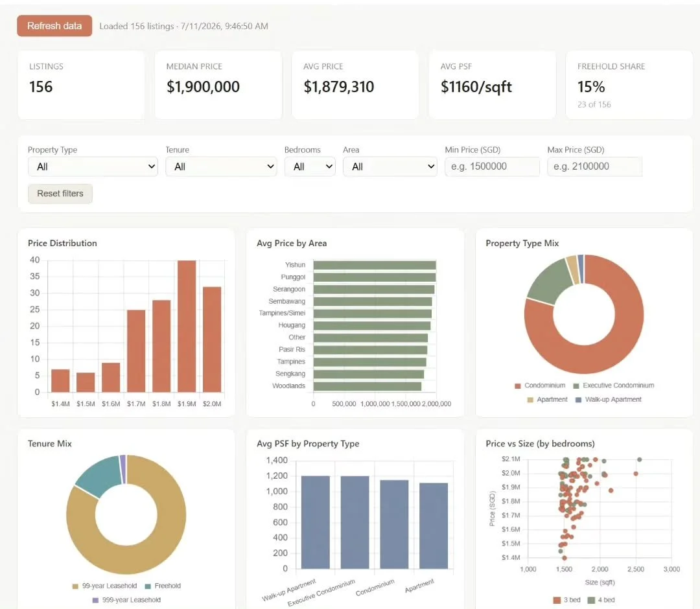700x609 pixels.
Task: Click the Executive Condominium PSF bar
Action: [x=355, y=522]
